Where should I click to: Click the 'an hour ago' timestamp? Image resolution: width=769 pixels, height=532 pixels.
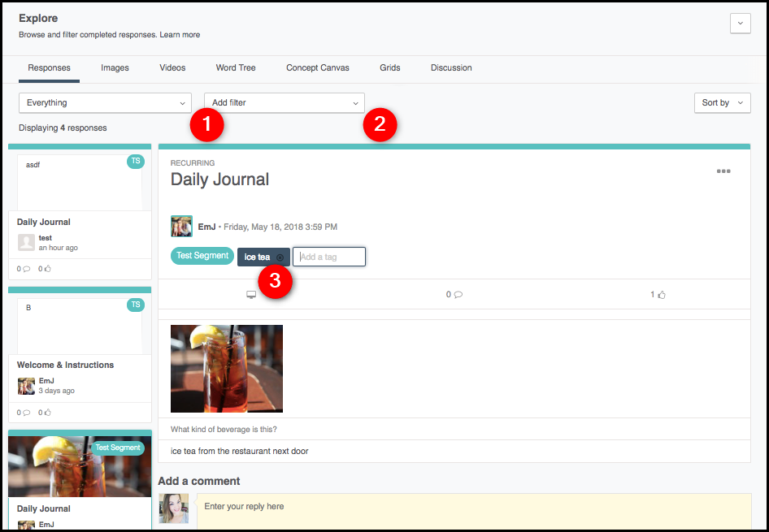[x=59, y=248]
